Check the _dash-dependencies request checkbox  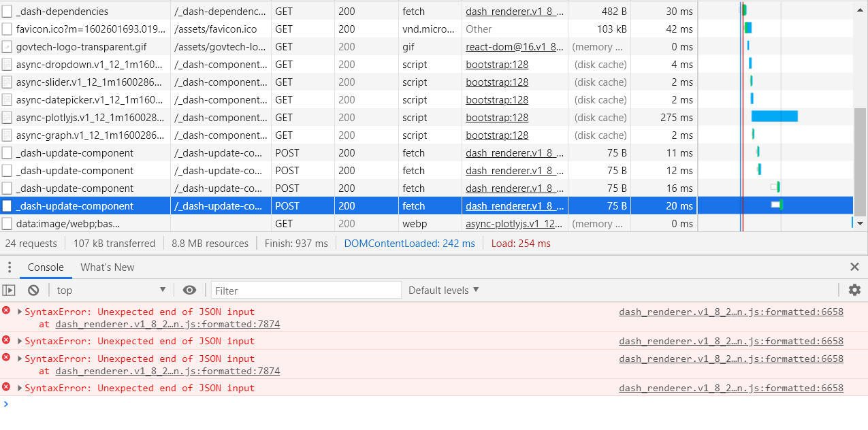click(5, 11)
